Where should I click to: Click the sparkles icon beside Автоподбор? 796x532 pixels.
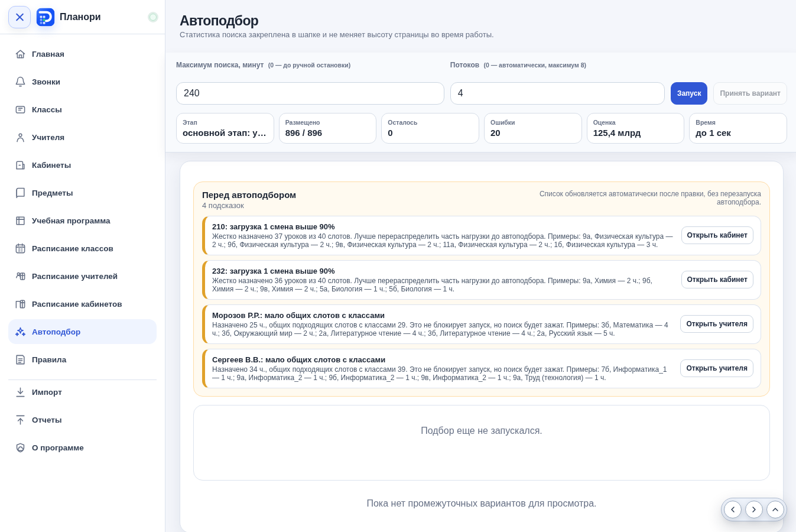tap(20, 332)
